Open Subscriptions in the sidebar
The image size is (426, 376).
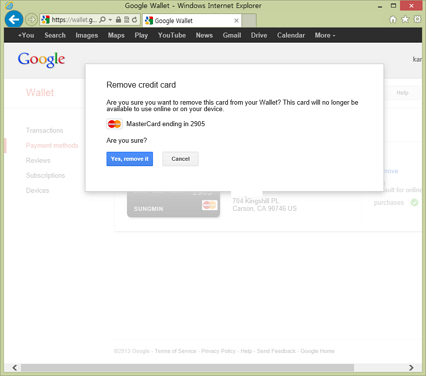point(46,175)
